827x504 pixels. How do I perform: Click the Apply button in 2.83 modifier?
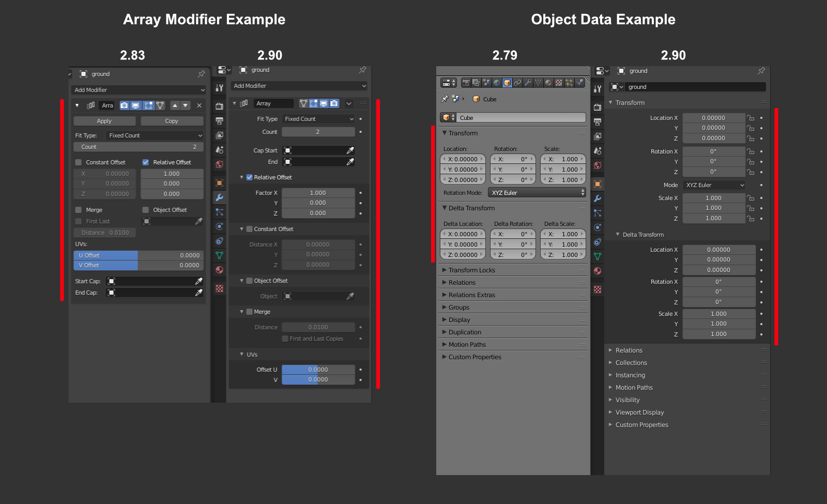point(104,121)
